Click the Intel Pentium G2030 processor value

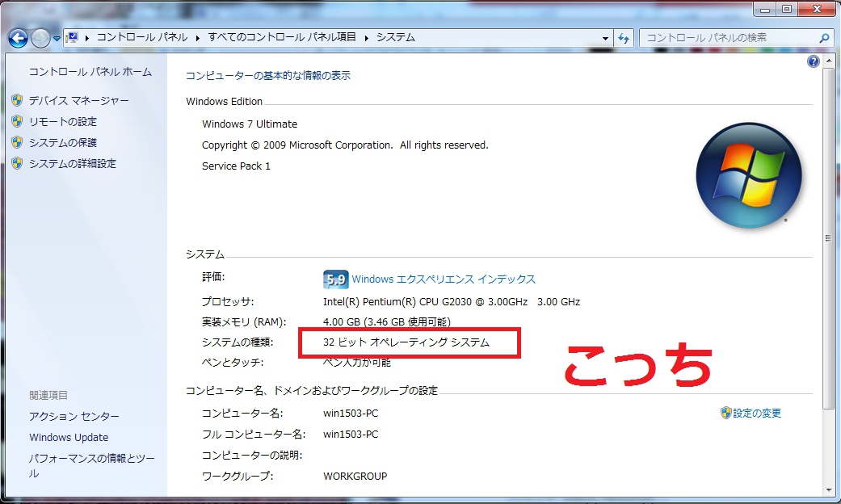[452, 302]
